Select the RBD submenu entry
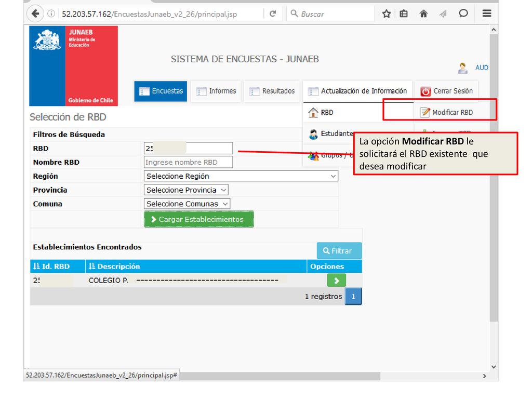 click(x=358, y=112)
